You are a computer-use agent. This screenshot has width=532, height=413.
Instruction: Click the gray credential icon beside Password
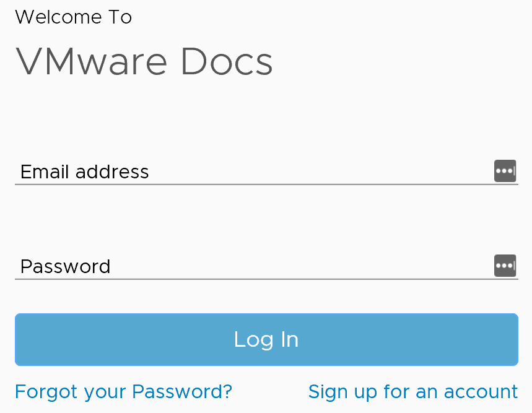click(x=505, y=266)
